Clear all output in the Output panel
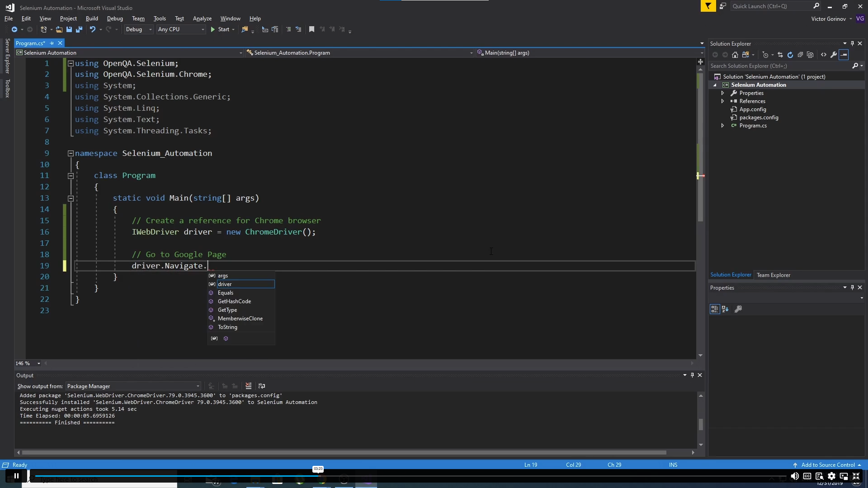The height and width of the screenshot is (488, 868). click(248, 386)
